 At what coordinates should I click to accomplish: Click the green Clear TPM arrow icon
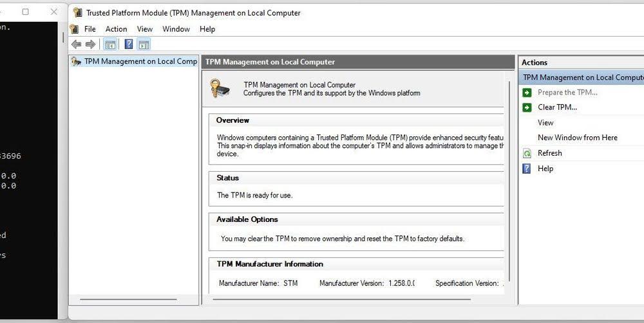point(527,107)
